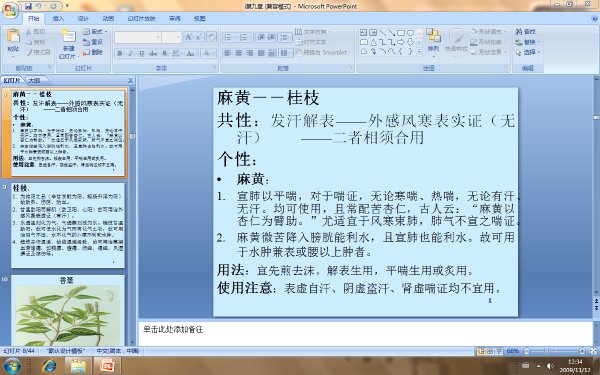
Task: Insert a new slide with 新建幻灯片
Action: pos(68,44)
